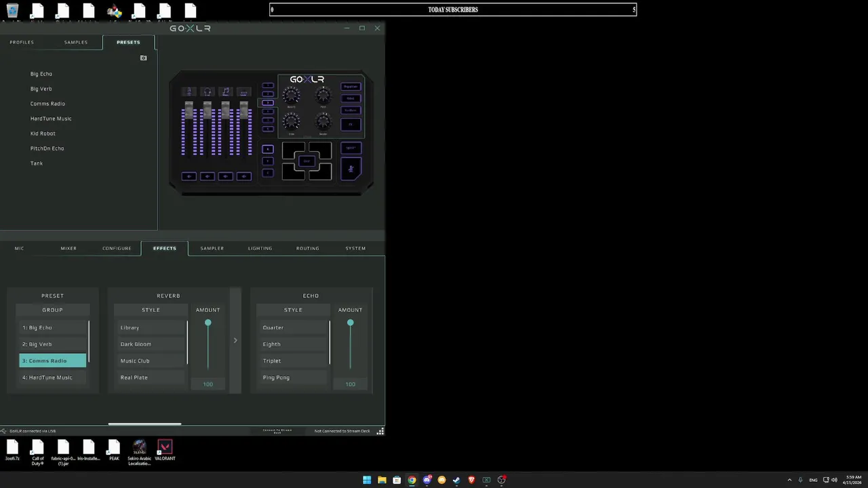This screenshot has width=868, height=488.
Task: Open Google Chrome from the taskbar
Action: point(412,480)
